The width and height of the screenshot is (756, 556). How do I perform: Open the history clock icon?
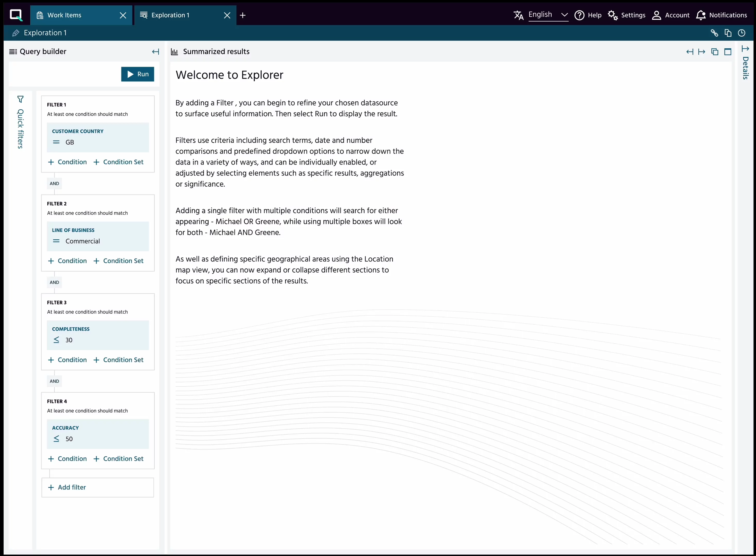(742, 33)
